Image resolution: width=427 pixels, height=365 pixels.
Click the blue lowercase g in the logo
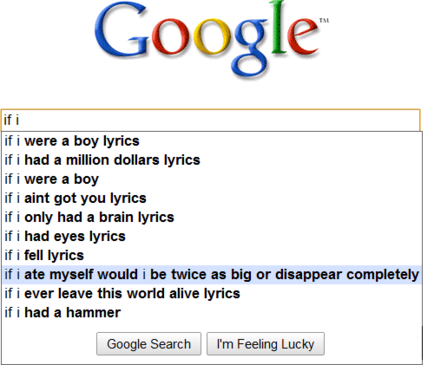tap(247, 48)
